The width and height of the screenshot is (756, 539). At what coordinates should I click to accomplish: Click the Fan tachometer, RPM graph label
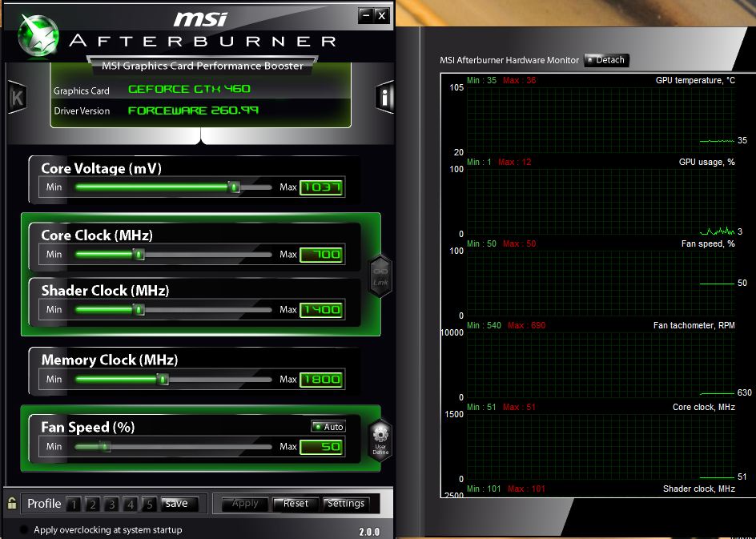694,325
